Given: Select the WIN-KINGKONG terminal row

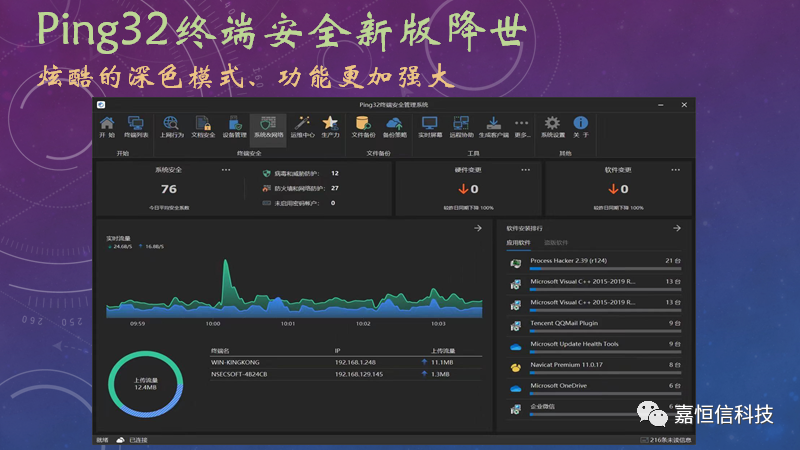Looking at the screenshot, I should click(x=345, y=362).
